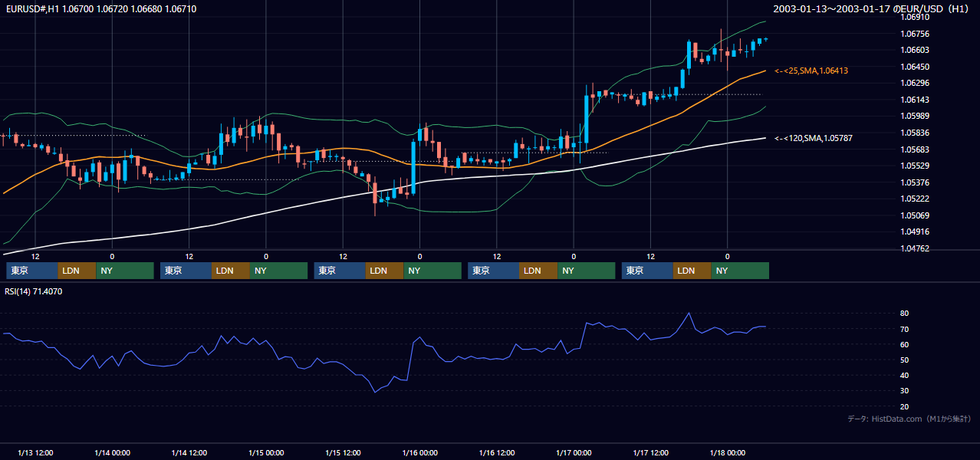Screen dimensions: 980x460
Task: Select price level 1.04762 on axis
Action: [x=915, y=248]
